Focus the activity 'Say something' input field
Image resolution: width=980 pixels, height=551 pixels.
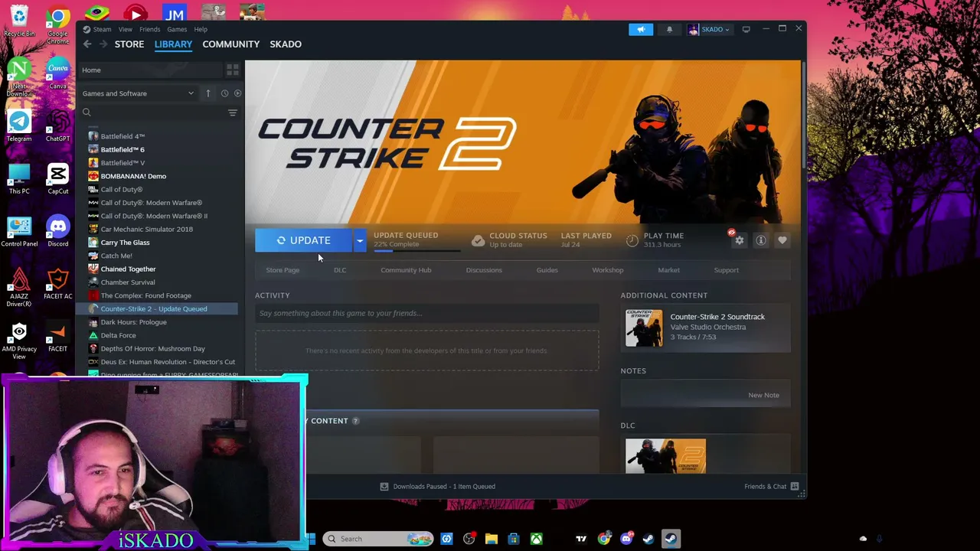click(x=427, y=313)
